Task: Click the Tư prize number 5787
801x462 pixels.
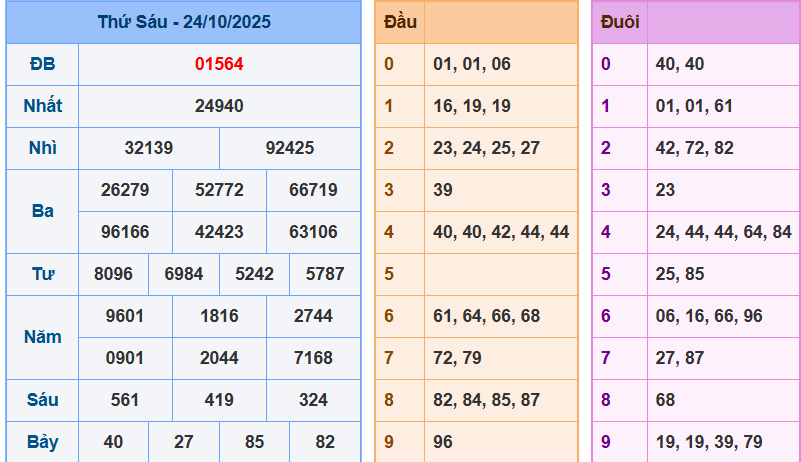Action: pos(325,274)
